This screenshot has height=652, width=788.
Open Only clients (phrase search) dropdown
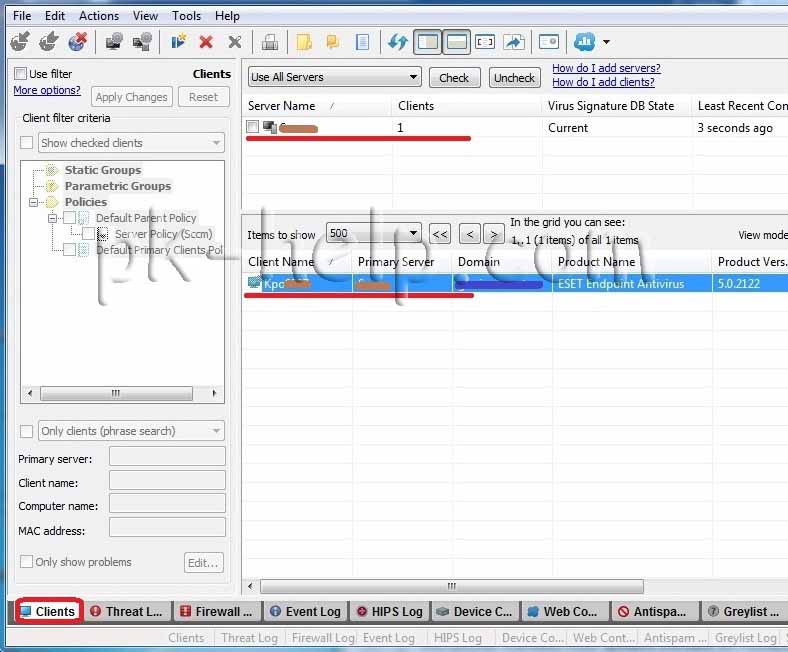(131, 431)
